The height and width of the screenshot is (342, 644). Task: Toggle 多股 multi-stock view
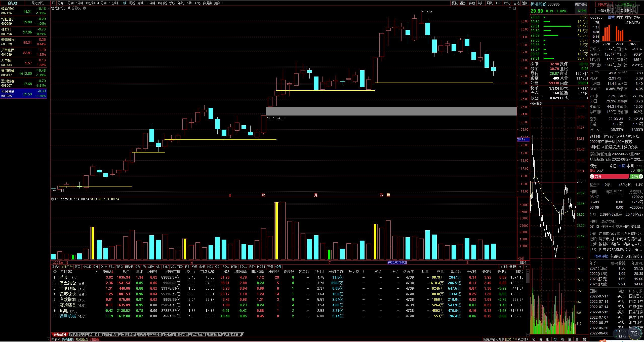(x=472, y=3)
